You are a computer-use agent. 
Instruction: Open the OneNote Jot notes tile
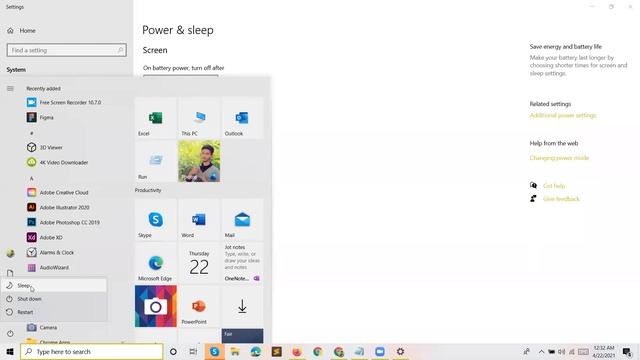coord(242,263)
